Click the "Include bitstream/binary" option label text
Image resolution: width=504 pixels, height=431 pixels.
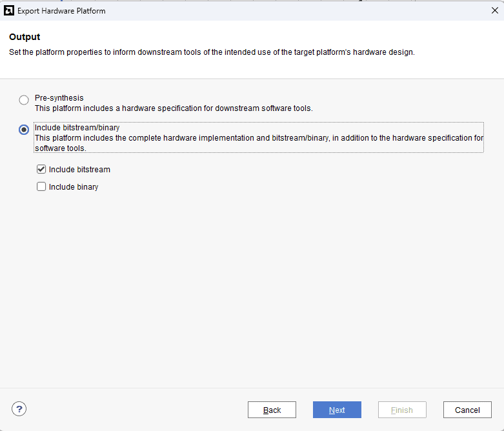[77, 128]
